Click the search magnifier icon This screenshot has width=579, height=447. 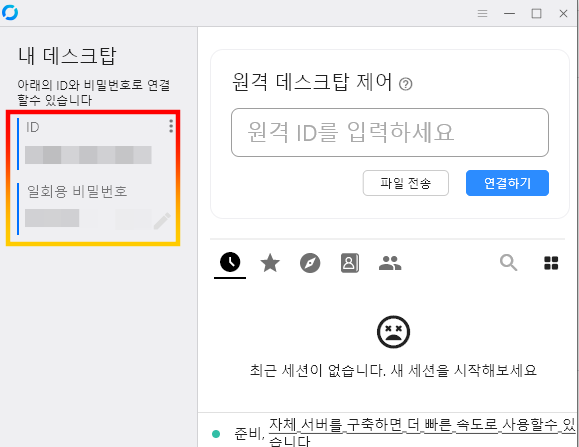tap(508, 263)
